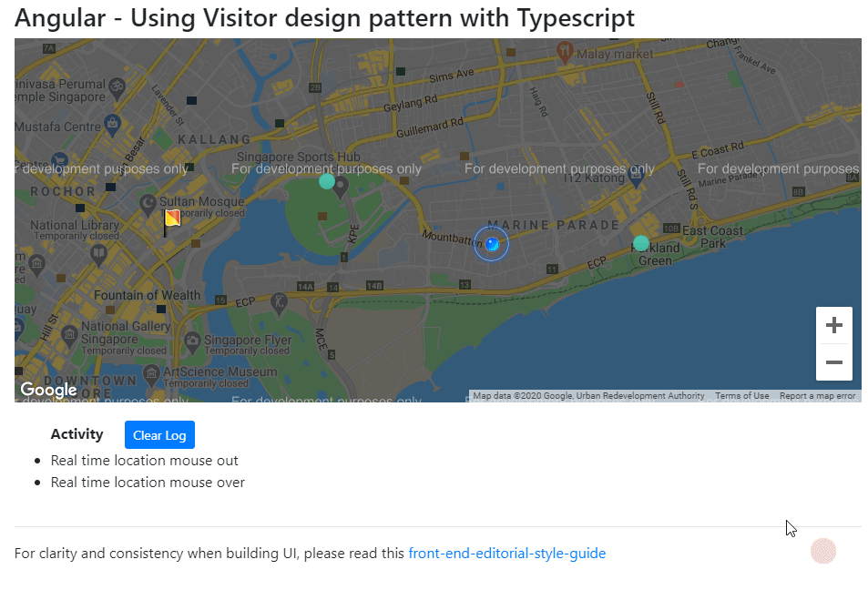Click Report a map error link
This screenshot has width=868, height=590.
click(x=818, y=396)
